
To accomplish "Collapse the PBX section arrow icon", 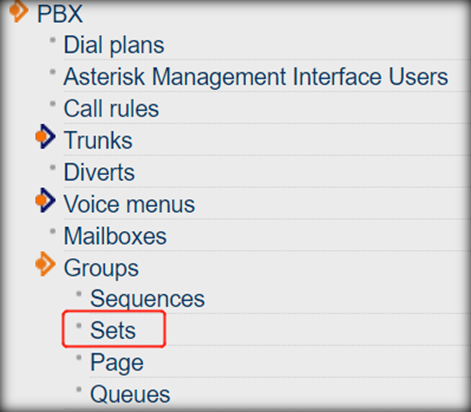I will (18, 11).
